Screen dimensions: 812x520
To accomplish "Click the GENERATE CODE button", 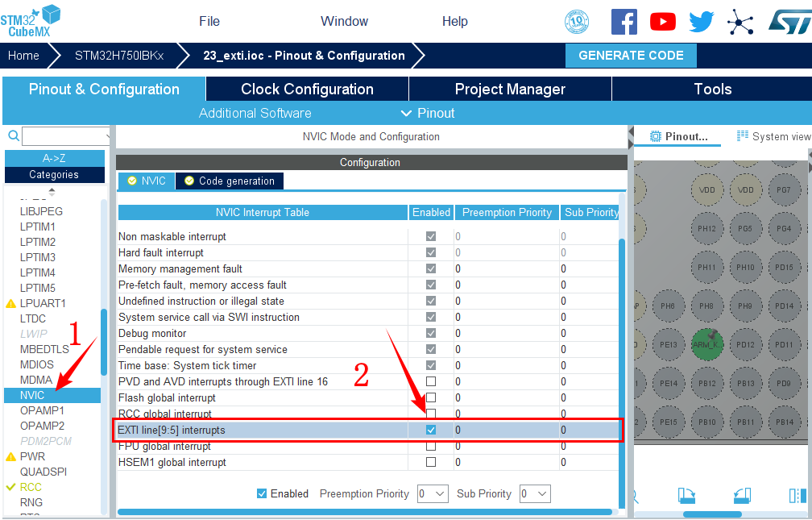I will click(631, 56).
